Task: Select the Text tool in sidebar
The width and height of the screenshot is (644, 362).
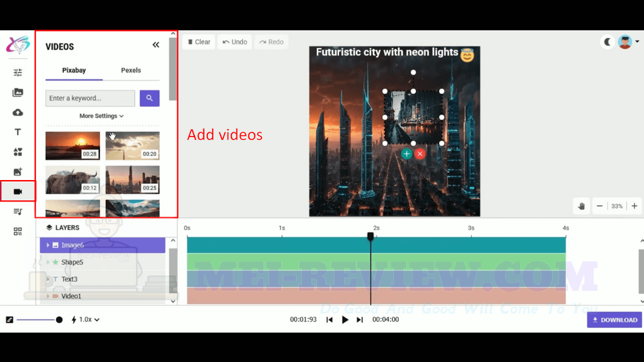Action: coord(18,132)
